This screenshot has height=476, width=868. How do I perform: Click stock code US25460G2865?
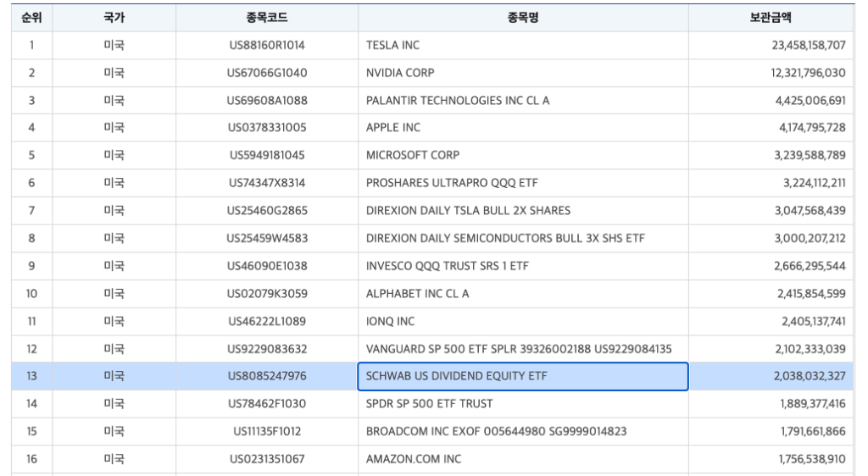[x=267, y=211]
